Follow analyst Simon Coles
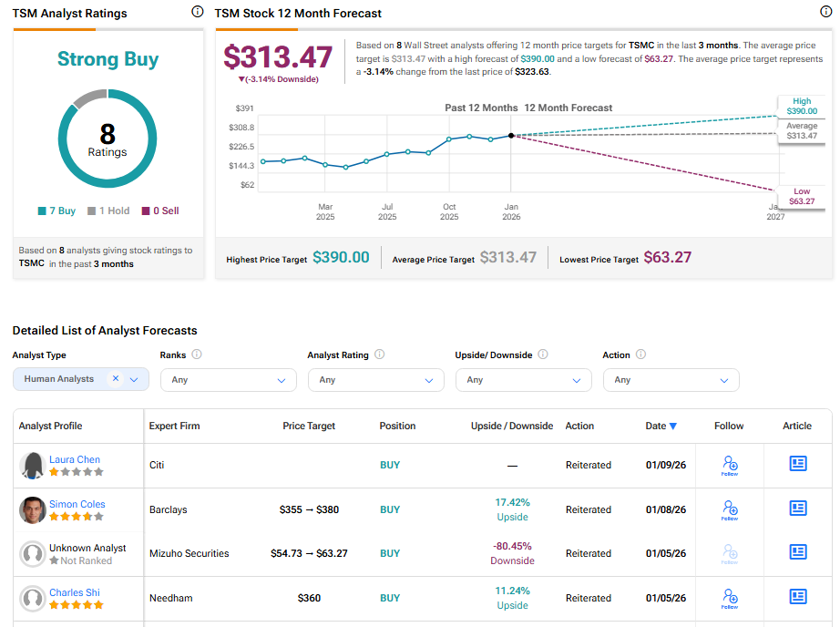 click(729, 509)
